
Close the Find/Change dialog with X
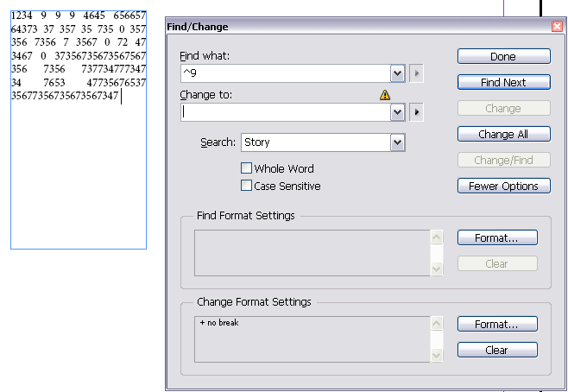click(x=557, y=27)
